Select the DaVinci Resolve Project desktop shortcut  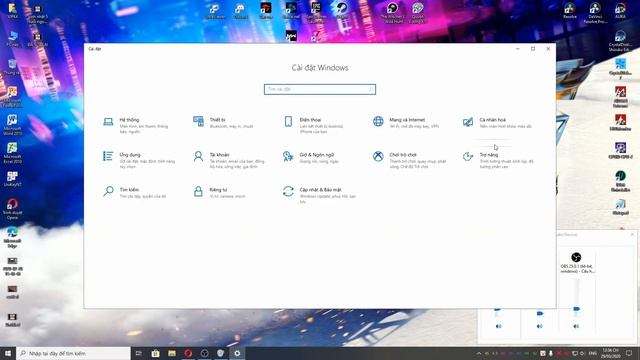pos(595,13)
